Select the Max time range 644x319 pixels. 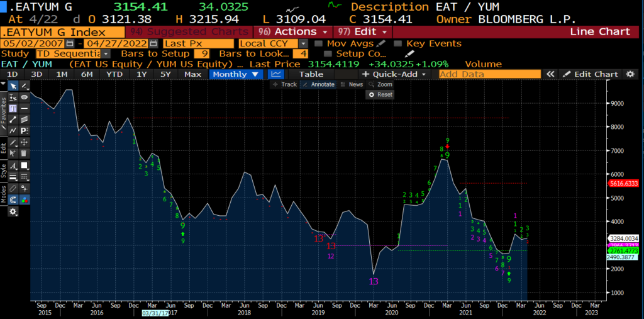coord(192,74)
